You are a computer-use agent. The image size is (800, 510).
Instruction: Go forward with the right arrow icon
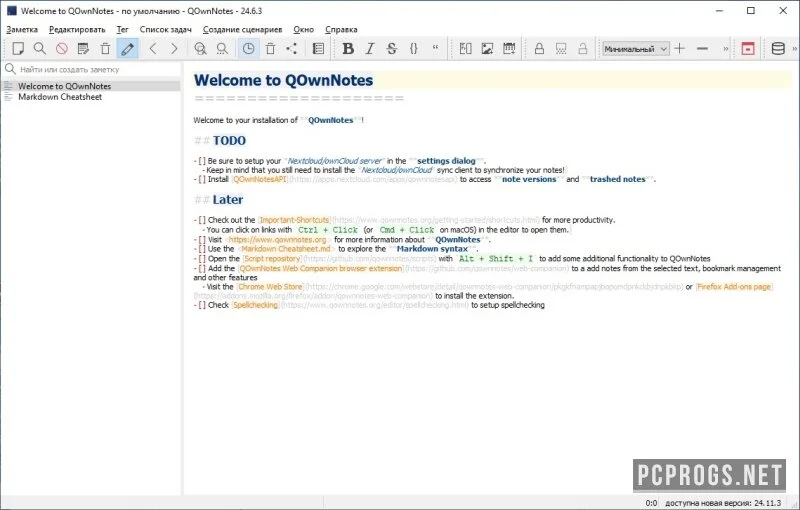pyautogui.click(x=174, y=48)
